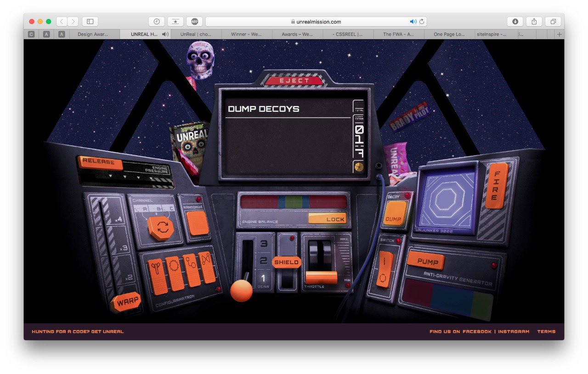Open the Facebook link
Image resolution: width=588 pixels, height=374 pixels.
coord(477,331)
